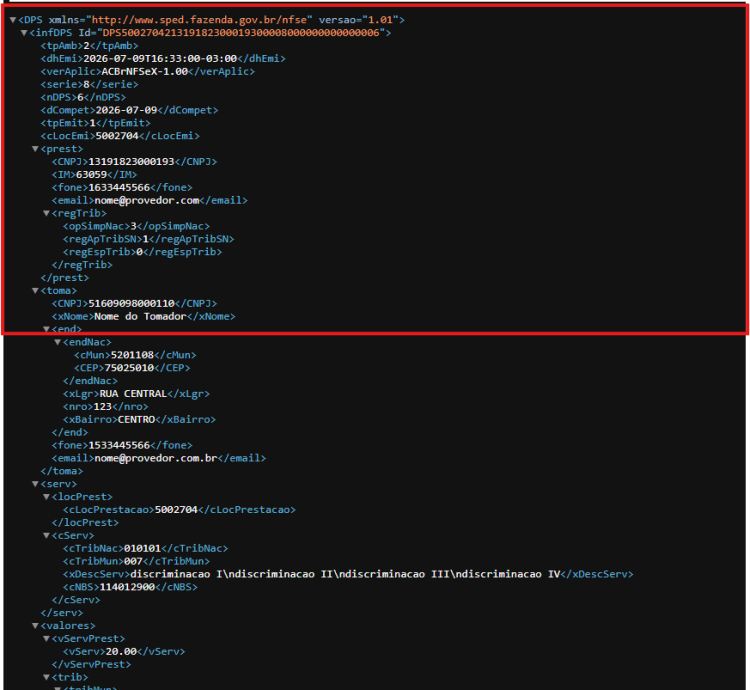The width and height of the screenshot is (750, 690).
Task: Collapse the end address node
Action: point(46,329)
